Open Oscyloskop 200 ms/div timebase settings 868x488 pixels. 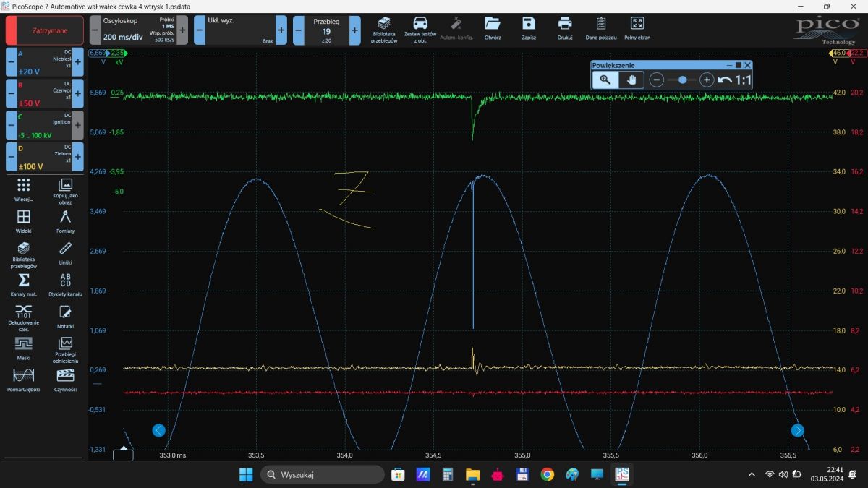(138, 30)
